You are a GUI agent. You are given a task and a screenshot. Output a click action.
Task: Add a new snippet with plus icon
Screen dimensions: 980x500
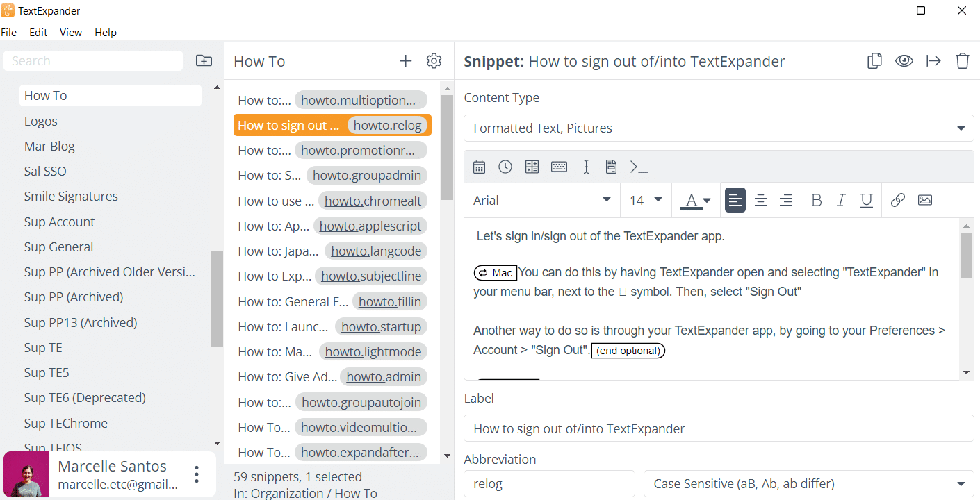[405, 61]
